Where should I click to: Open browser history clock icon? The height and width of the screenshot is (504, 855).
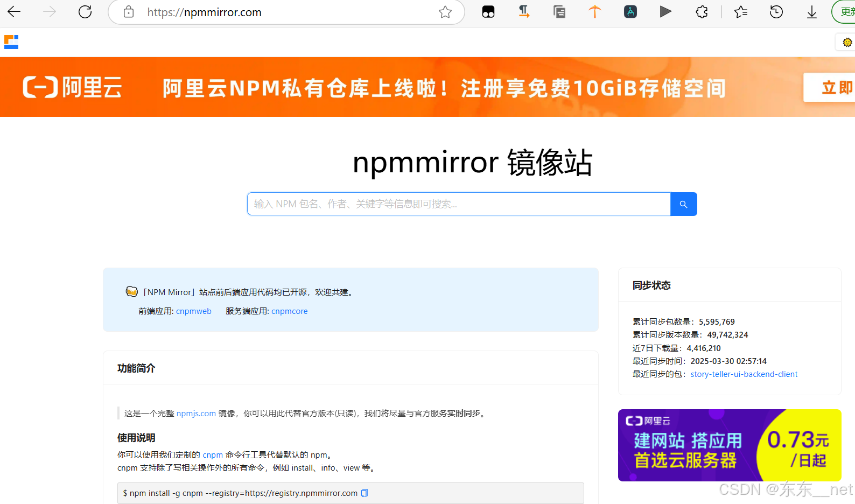[x=776, y=12]
